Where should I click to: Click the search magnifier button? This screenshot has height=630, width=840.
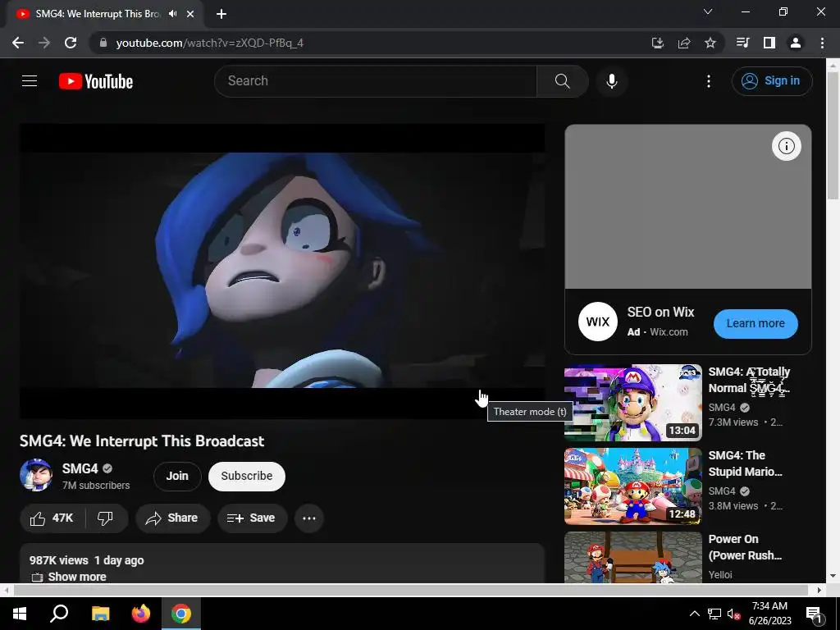click(x=562, y=81)
